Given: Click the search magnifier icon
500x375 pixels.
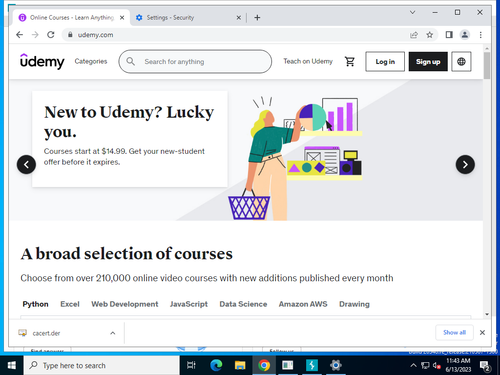Looking at the screenshot, I should click(x=131, y=61).
